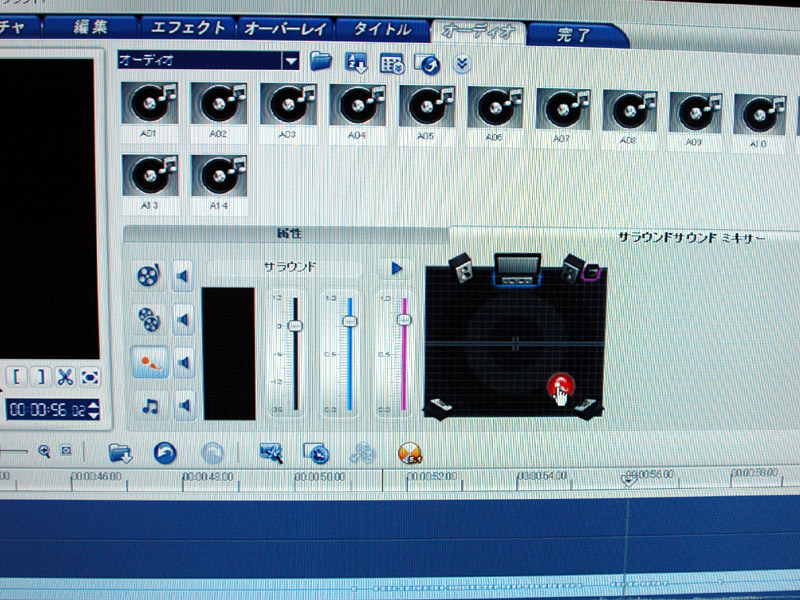Set mark-out with the ] button
The image size is (800, 600).
[x=41, y=377]
